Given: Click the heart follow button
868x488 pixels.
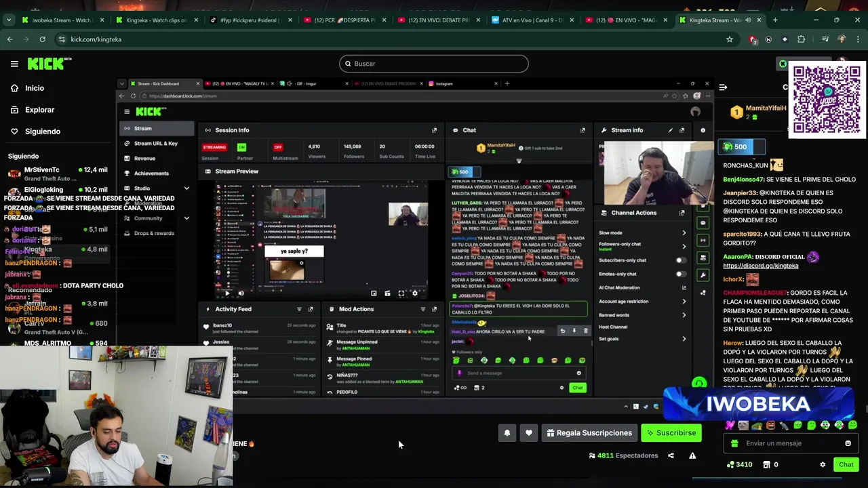Looking at the screenshot, I should tap(529, 433).
